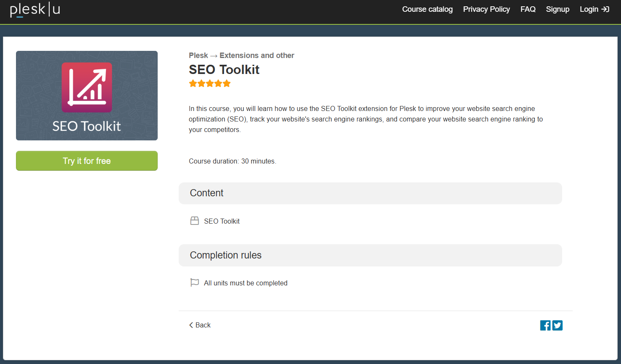Image resolution: width=621 pixels, height=364 pixels.
Task: Go Back to the previous page
Action: tap(200, 325)
